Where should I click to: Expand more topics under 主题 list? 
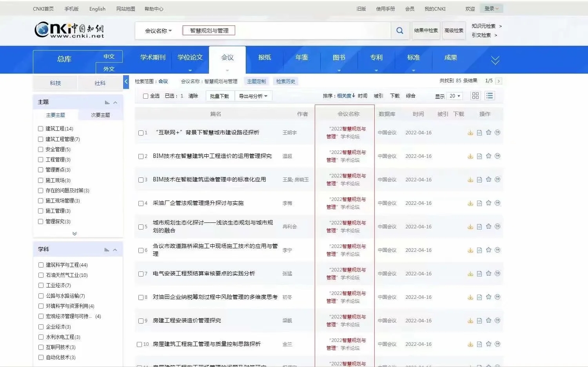pyautogui.click(x=74, y=233)
